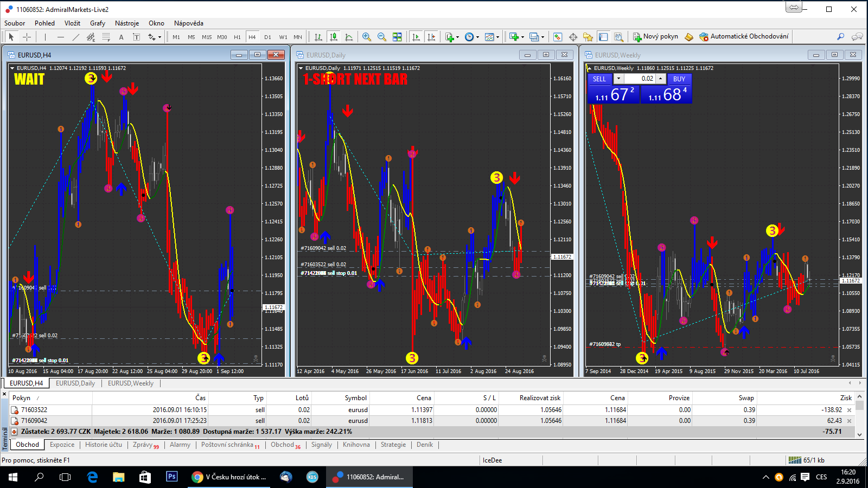Open the Data Window icon
The image size is (868, 488).
pos(573,37)
